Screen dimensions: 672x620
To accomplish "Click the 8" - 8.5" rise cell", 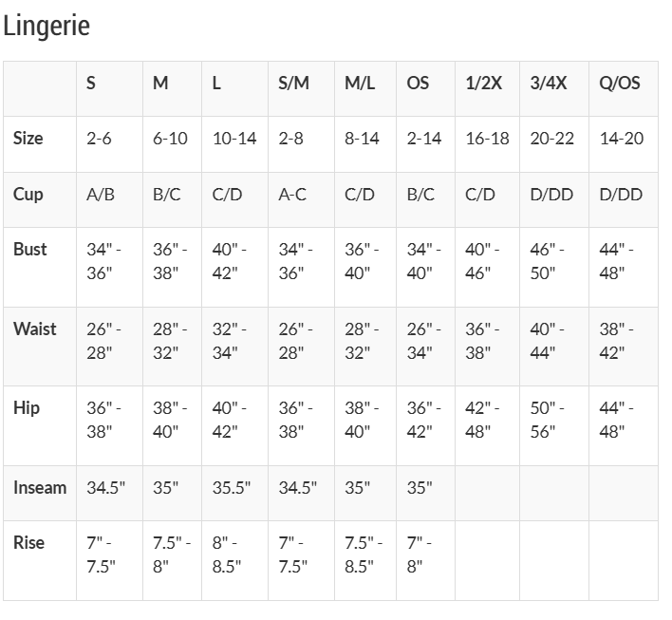I will pyautogui.click(x=227, y=554).
